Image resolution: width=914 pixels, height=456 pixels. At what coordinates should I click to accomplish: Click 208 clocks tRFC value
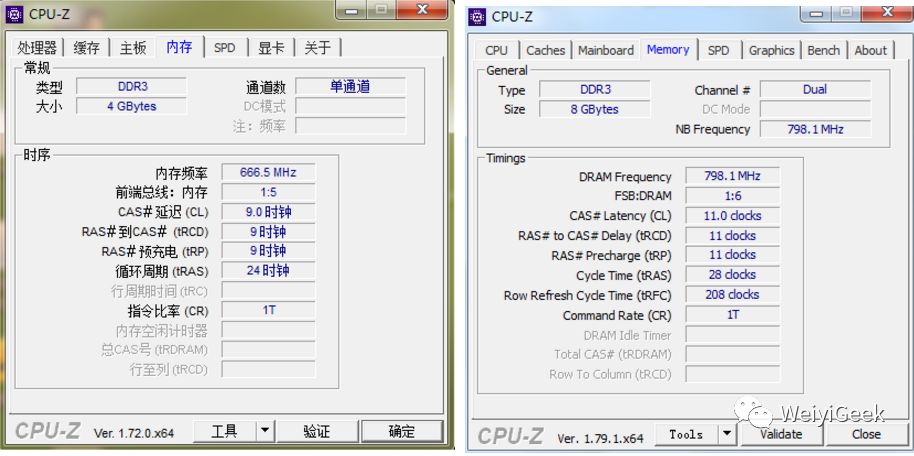(x=732, y=294)
